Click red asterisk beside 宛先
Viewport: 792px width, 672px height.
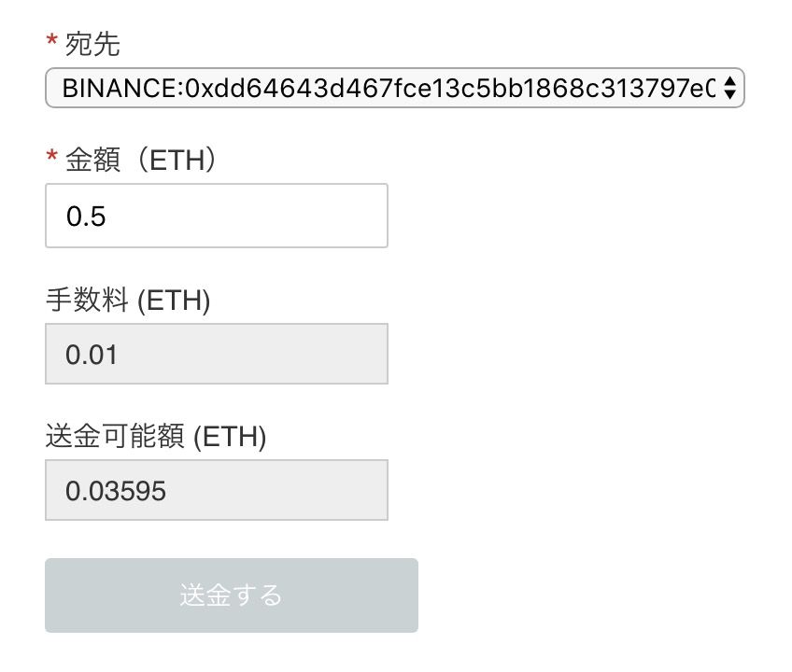pyautogui.click(x=51, y=42)
